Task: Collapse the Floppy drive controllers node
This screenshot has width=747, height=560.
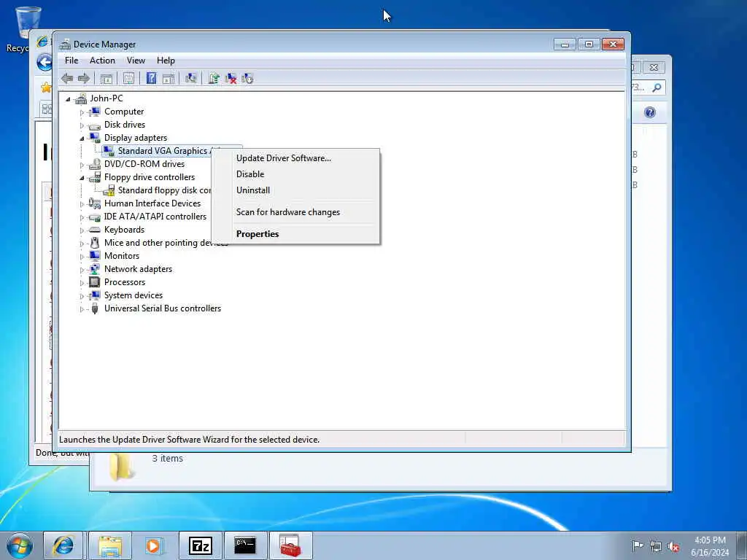Action: click(82, 178)
